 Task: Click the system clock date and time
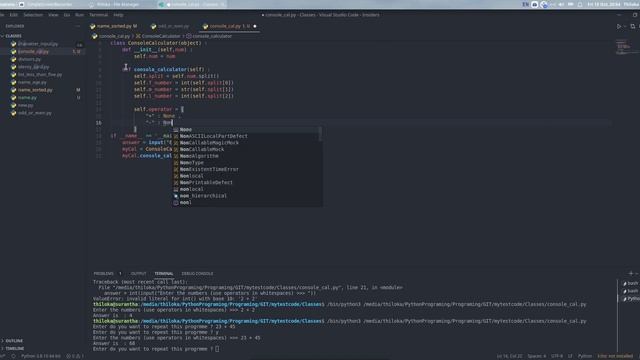click(x=603, y=4)
